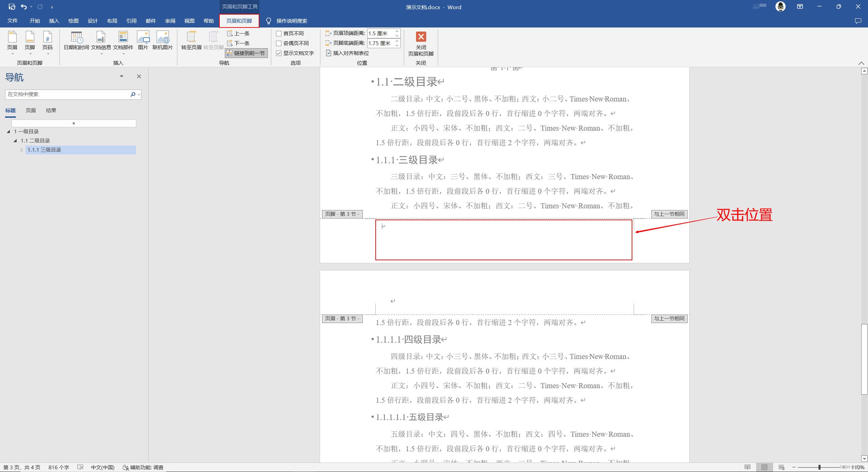868x472 pixels.
Task: Open the 布局 ribbon tab
Action: click(112, 21)
